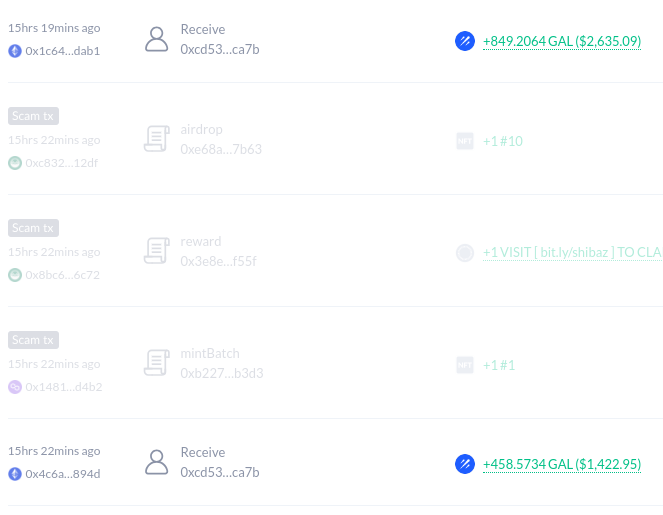663x515 pixels.
Task: Open transaction hash 0x1c64...dab1
Action: (x=63, y=51)
